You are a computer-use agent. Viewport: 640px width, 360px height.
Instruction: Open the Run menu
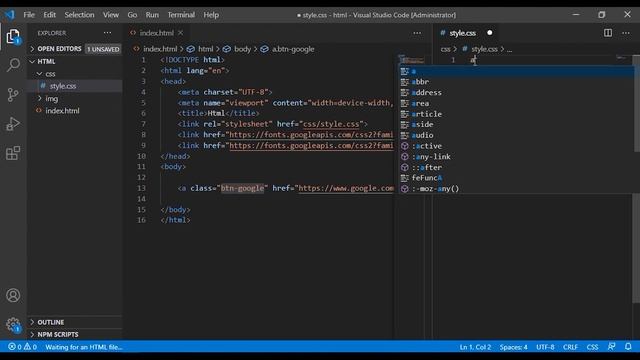pos(152,15)
